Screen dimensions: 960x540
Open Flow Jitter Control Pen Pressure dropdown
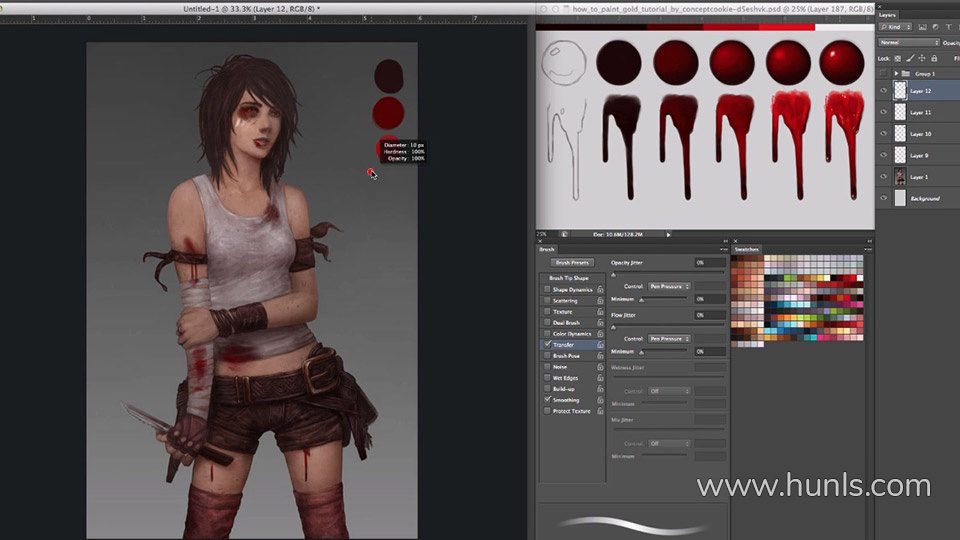[x=669, y=339]
